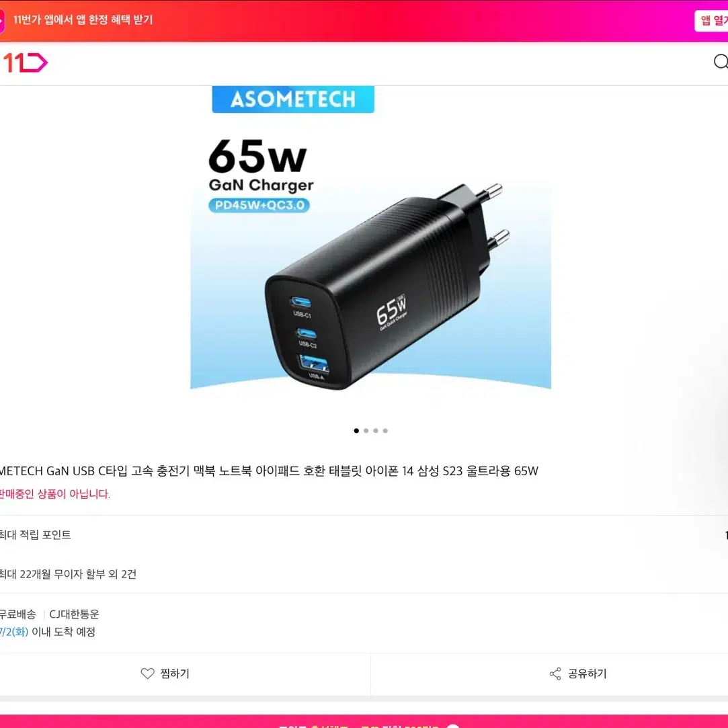The image size is (728, 728).
Task: Click the heart wishlist icon
Action: point(147,674)
